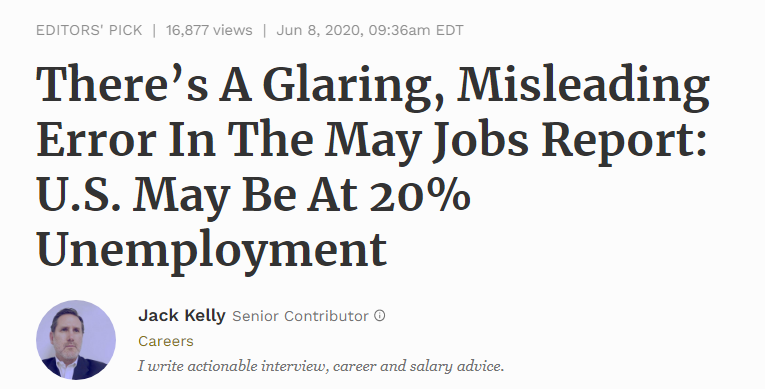Click the author bio about actionable interview advice

(321, 366)
